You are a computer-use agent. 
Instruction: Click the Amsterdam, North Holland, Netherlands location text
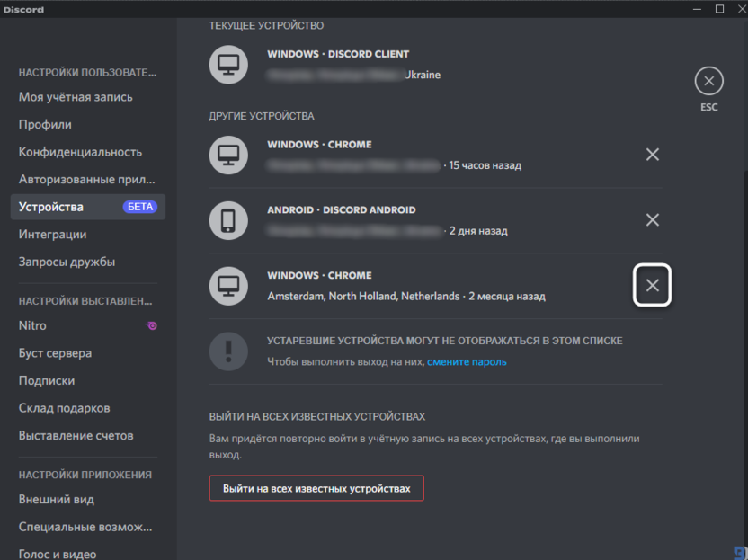363,297
